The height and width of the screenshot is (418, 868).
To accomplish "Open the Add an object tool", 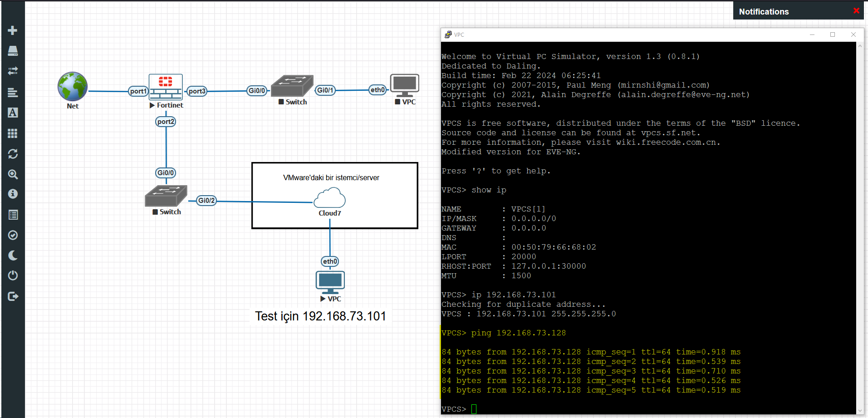I will coord(12,30).
